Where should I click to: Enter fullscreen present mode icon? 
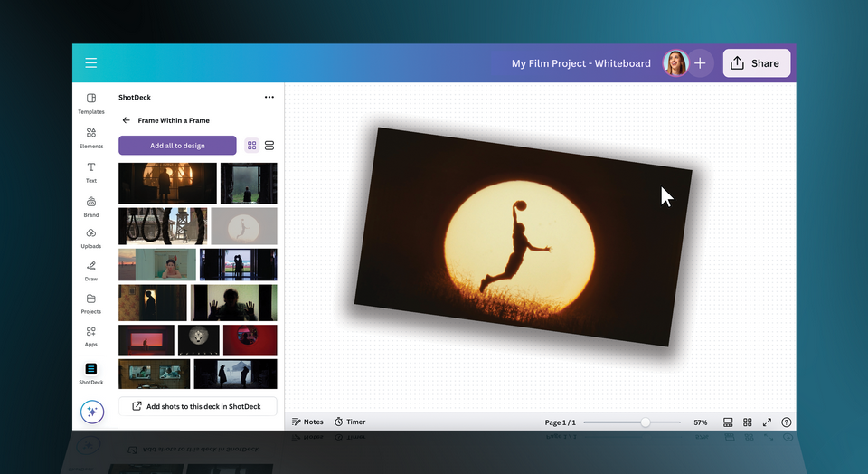point(767,422)
